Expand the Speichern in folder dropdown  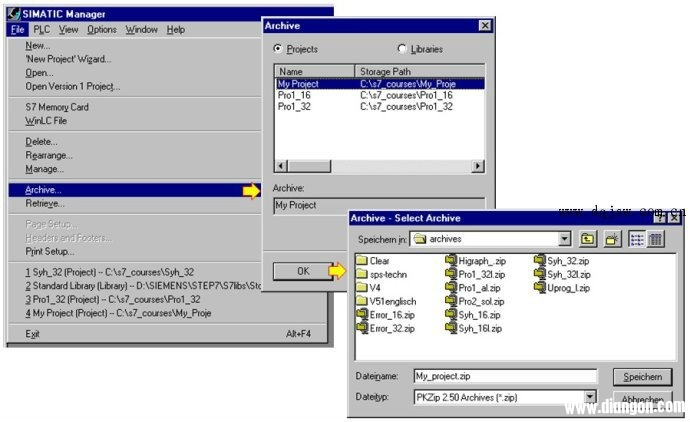point(565,239)
